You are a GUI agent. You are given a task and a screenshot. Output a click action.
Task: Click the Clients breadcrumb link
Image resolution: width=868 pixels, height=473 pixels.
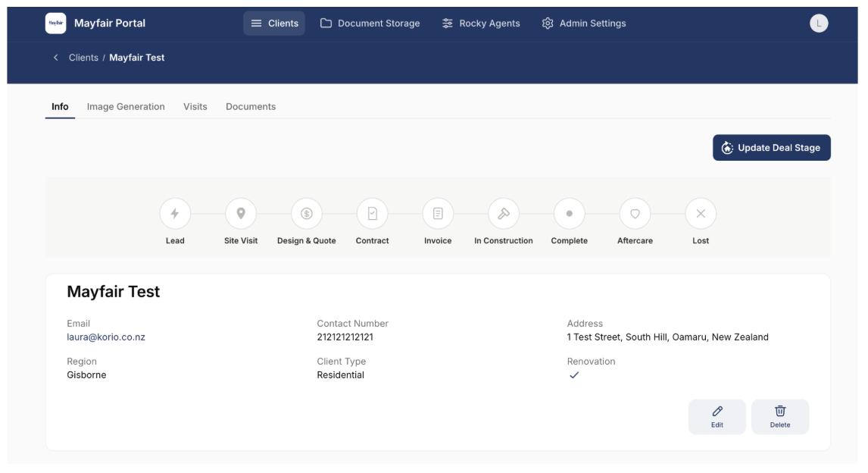(83, 58)
